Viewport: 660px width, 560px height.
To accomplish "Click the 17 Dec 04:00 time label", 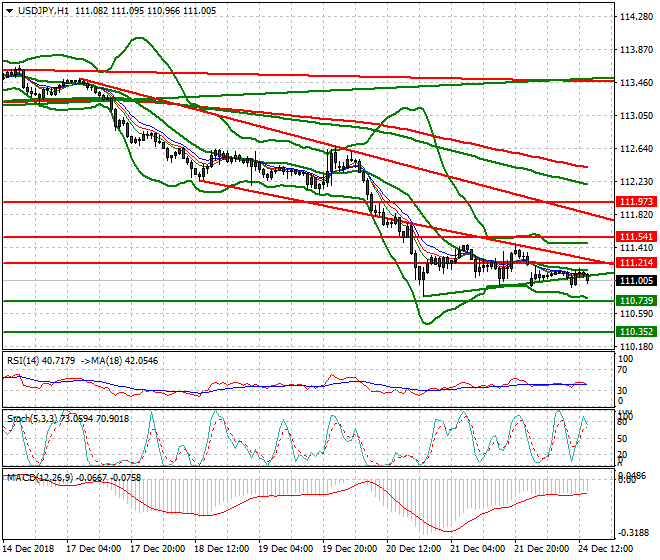I will (93, 549).
